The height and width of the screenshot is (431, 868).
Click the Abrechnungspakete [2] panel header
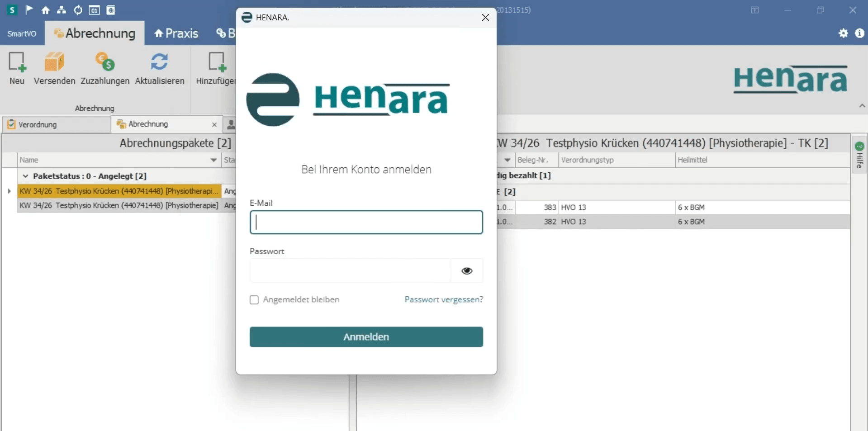click(x=175, y=143)
